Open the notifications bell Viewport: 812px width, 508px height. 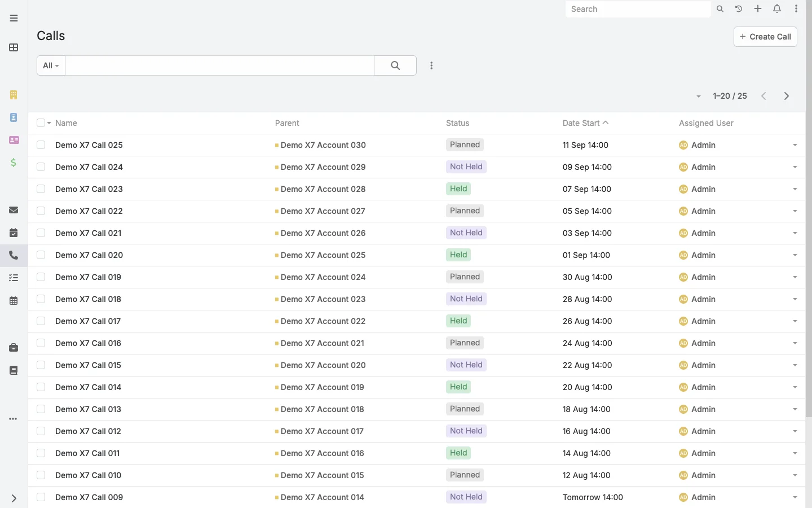777,9
